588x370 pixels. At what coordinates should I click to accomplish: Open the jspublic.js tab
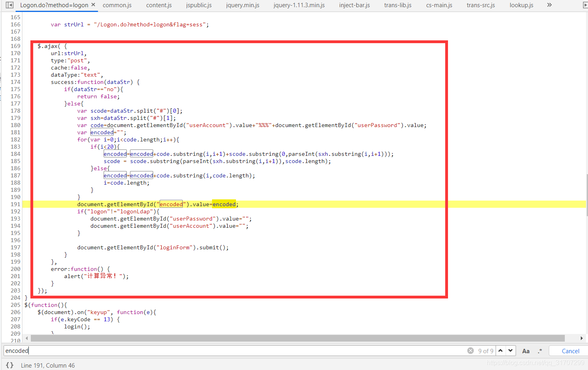point(199,5)
